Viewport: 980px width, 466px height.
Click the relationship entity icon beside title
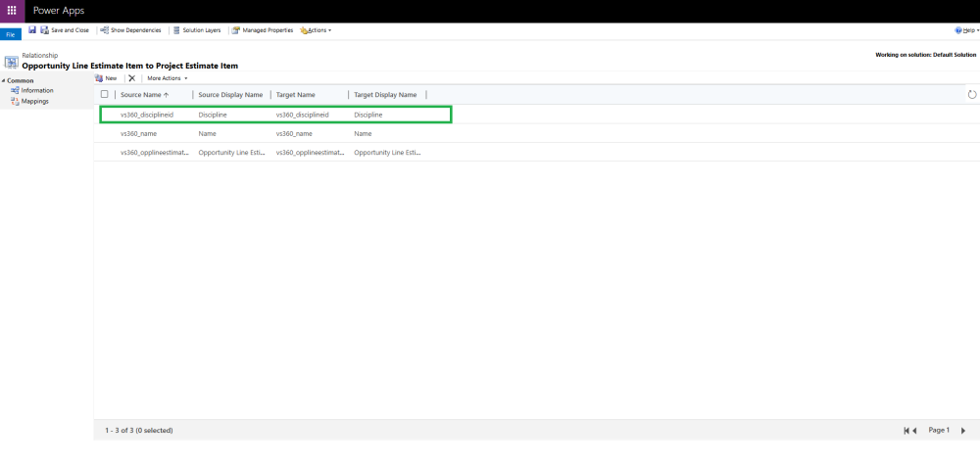11,62
